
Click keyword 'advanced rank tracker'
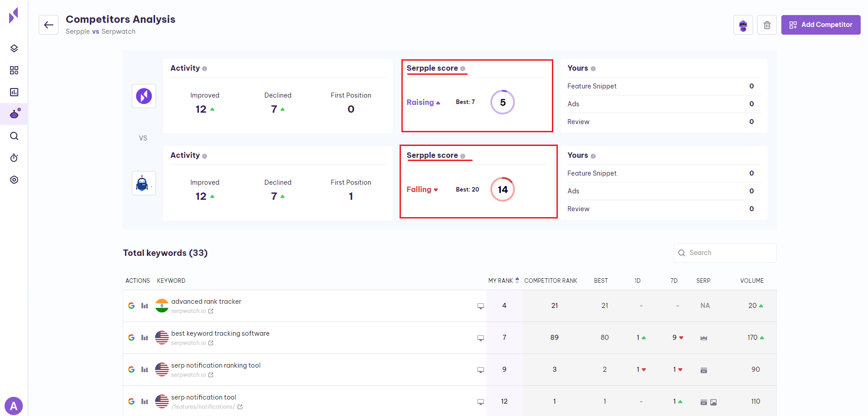click(206, 302)
